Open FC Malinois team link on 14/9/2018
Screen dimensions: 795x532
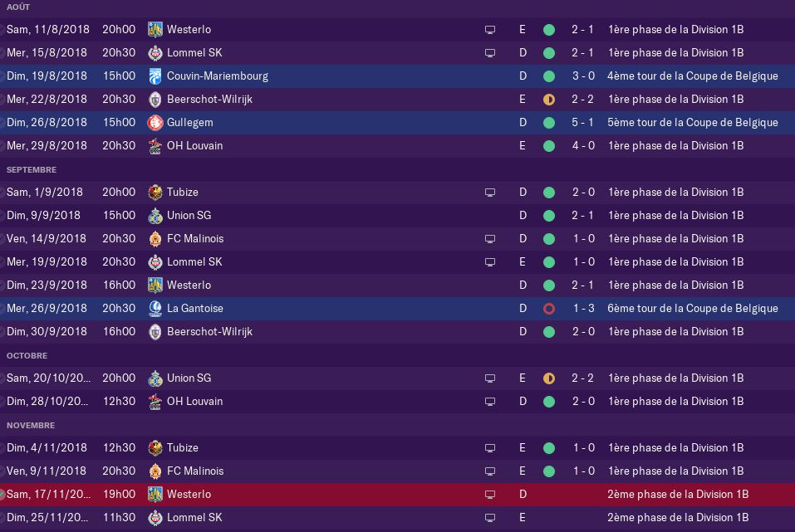[x=195, y=239]
